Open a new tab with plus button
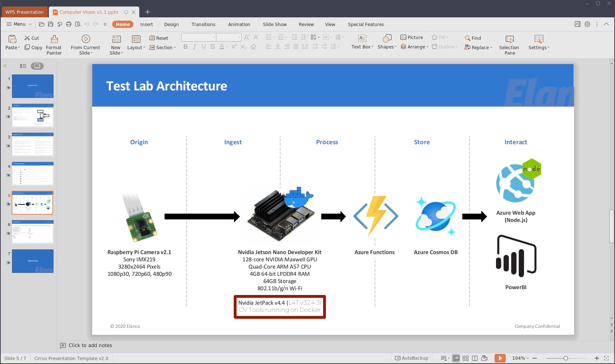 tap(147, 12)
